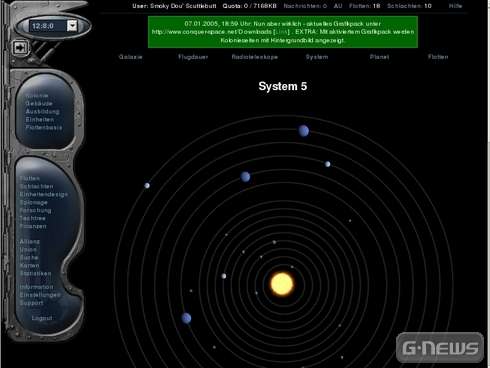Viewport: 490px width, 368px height.
Task: Select the blue planet at the lower left
Action: click(186, 318)
